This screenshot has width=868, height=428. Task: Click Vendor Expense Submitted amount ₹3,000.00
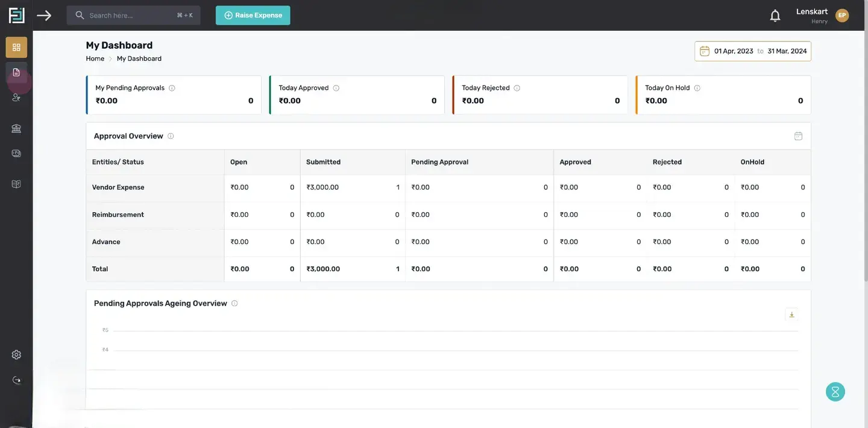click(x=322, y=187)
